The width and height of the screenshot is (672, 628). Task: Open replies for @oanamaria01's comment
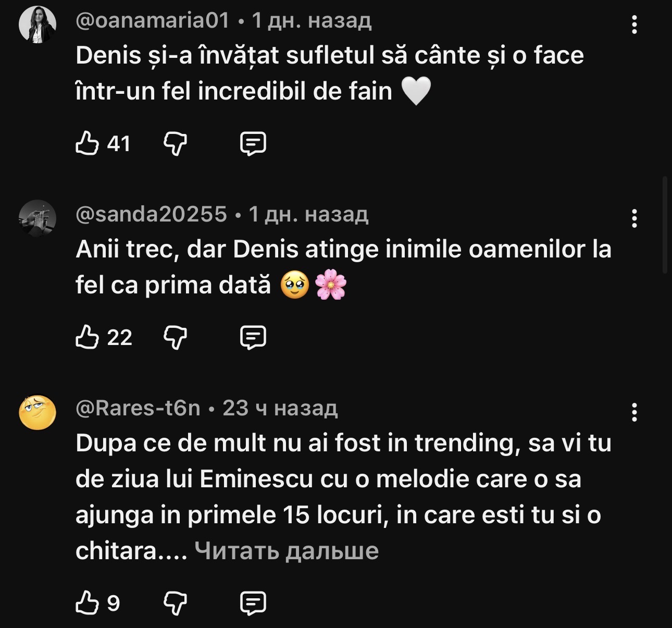253,143
